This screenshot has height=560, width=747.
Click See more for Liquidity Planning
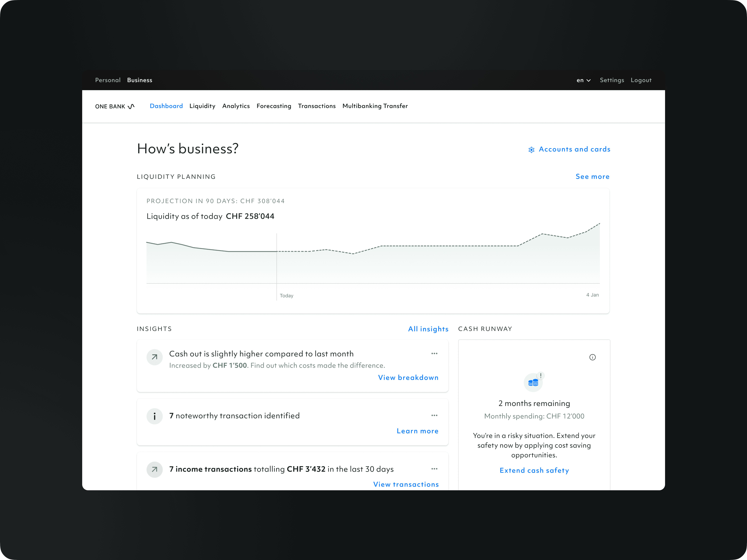click(x=593, y=177)
